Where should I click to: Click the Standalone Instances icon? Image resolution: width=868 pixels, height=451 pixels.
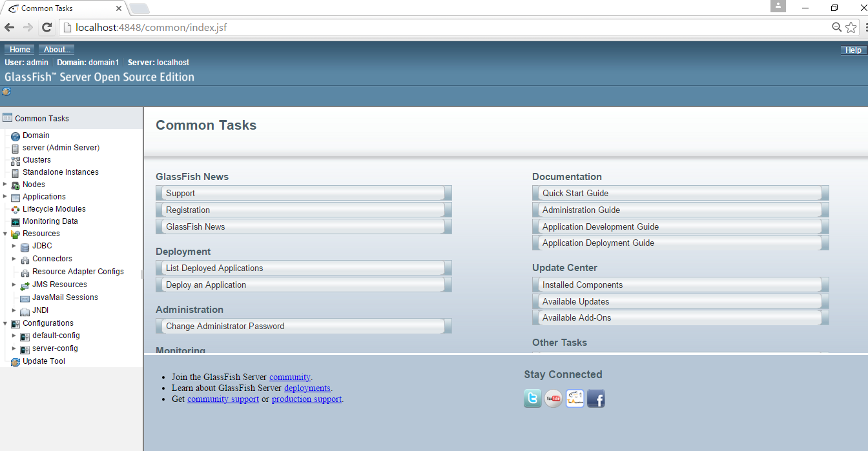click(x=15, y=173)
